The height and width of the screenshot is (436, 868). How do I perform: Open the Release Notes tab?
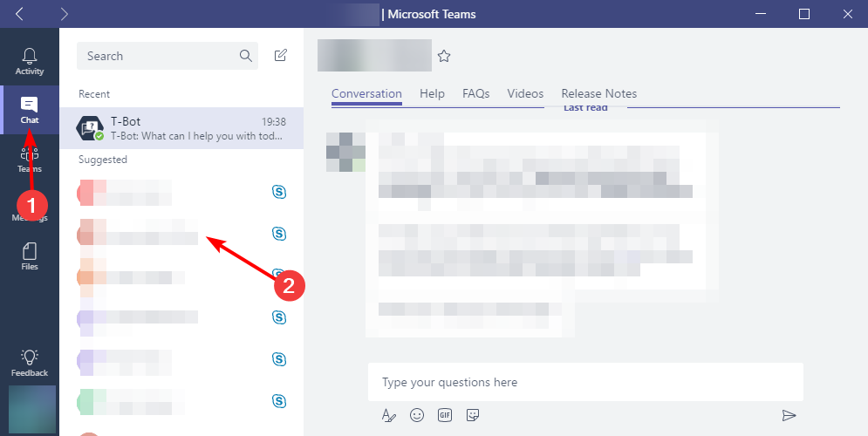point(599,93)
